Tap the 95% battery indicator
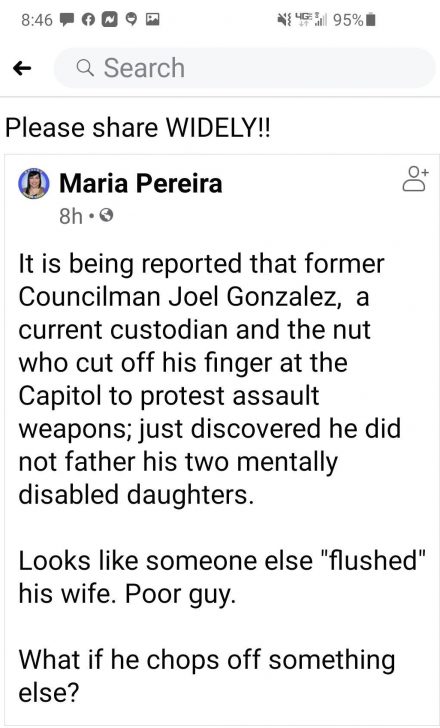The image size is (440, 728). coord(353,20)
